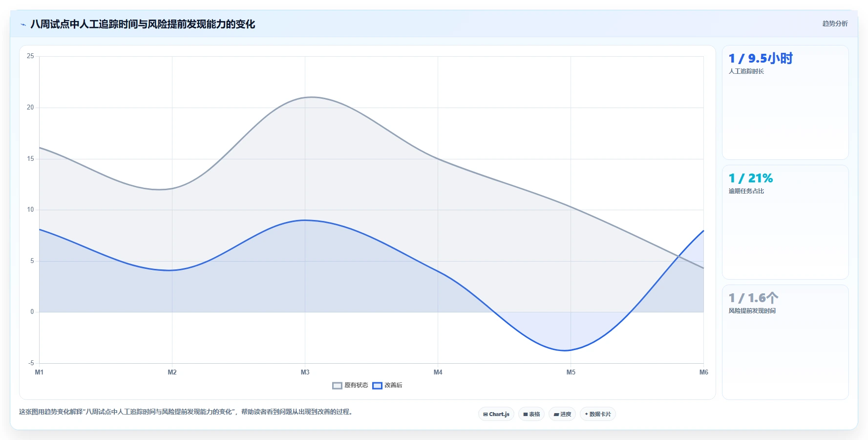
Task: Click the 风险提前发现时间 card label
Action: [x=752, y=311]
